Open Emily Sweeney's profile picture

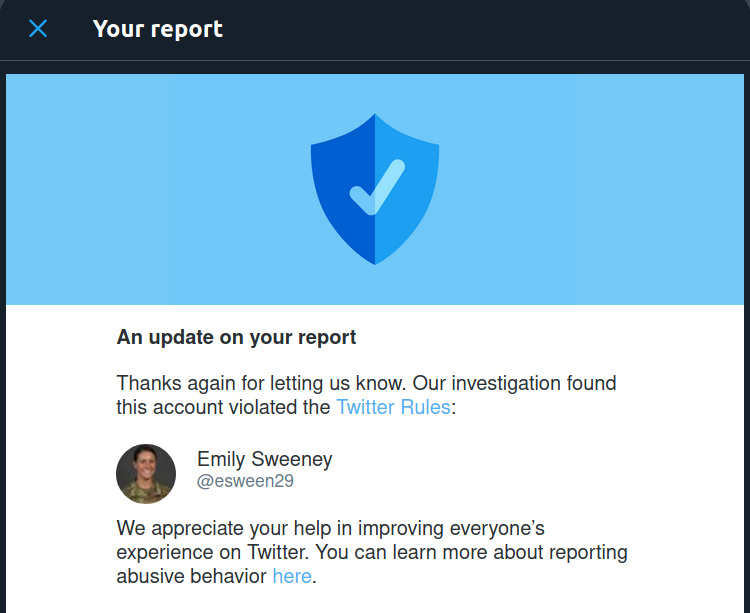146,474
